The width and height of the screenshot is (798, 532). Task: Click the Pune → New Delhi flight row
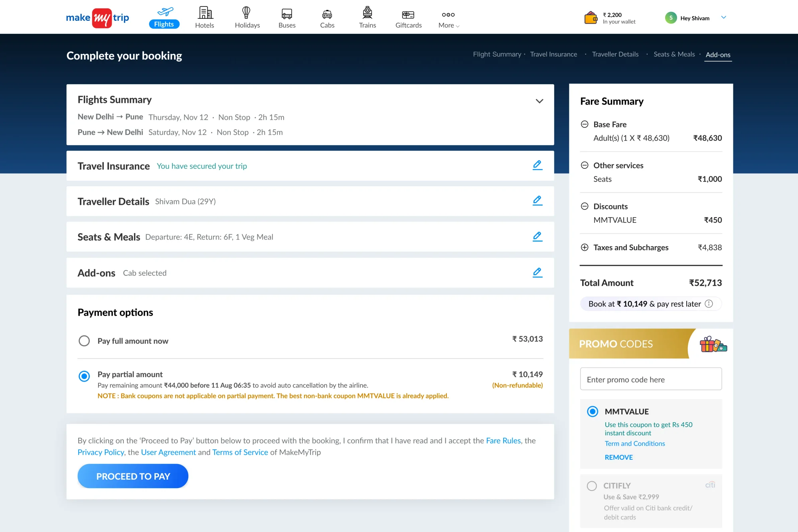click(180, 132)
